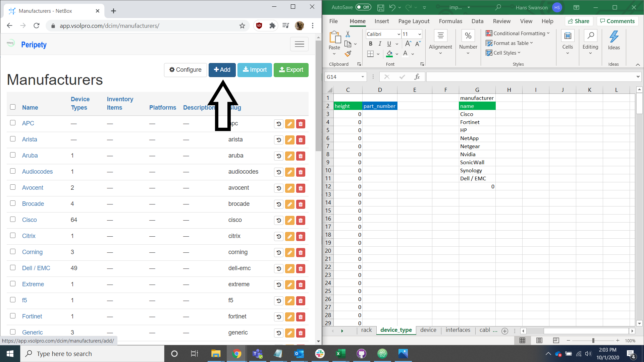The width and height of the screenshot is (644, 362).
Task: Check the Citrix row checkbox
Action: 13,235
